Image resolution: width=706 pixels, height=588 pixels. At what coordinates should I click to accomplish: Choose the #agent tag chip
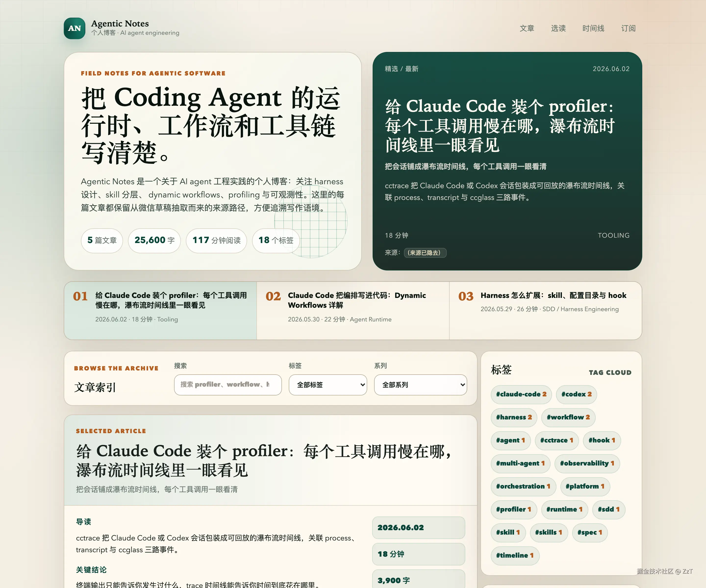(x=510, y=440)
